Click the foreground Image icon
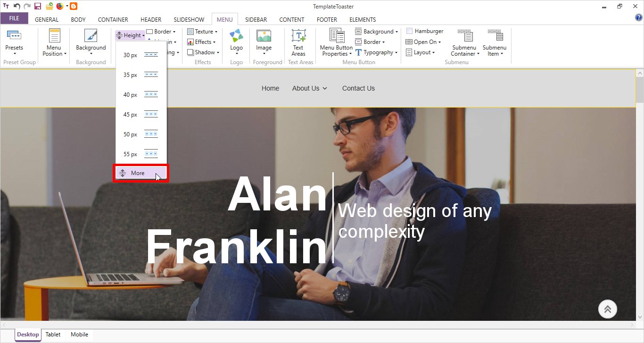This screenshot has width=644, height=343. pos(264,36)
